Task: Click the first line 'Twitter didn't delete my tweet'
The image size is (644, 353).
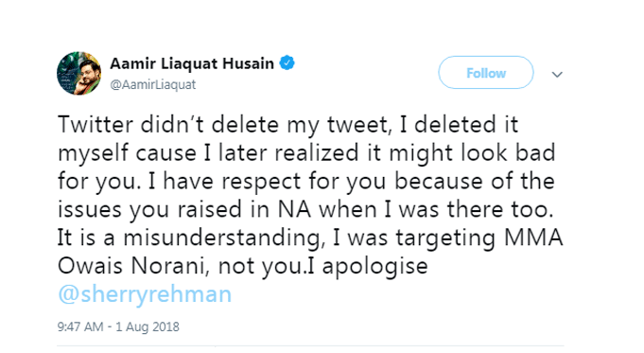Action: (x=224, y=124)
